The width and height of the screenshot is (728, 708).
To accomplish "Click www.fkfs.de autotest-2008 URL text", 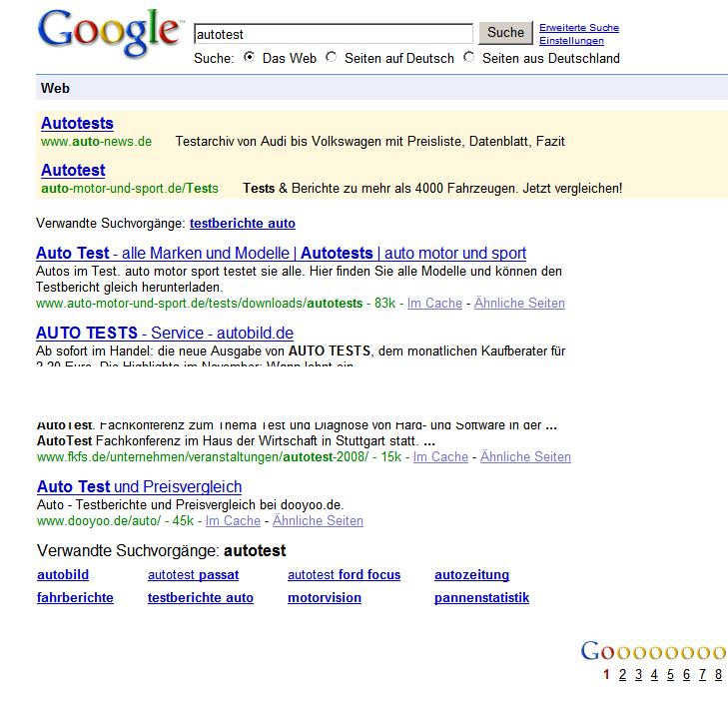I will point(203,456).
